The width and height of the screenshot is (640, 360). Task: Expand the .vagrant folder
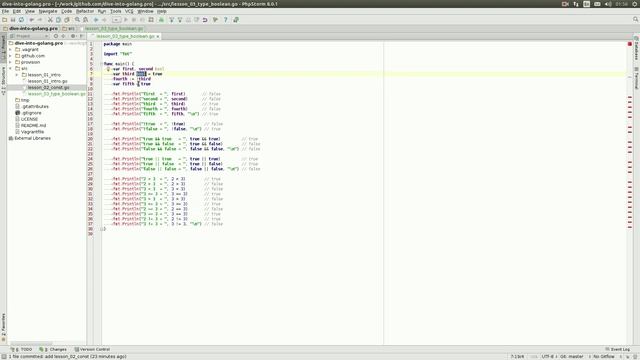pos(11,49)
